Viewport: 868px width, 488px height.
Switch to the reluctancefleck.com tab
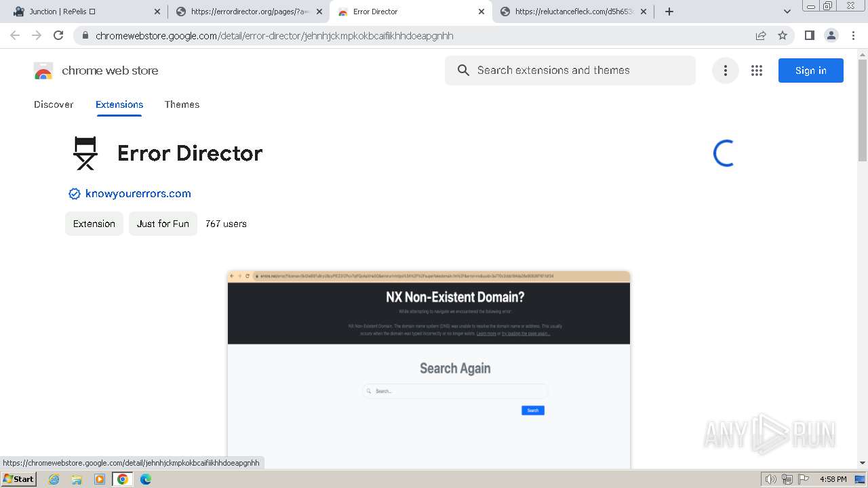coord(573,12)
